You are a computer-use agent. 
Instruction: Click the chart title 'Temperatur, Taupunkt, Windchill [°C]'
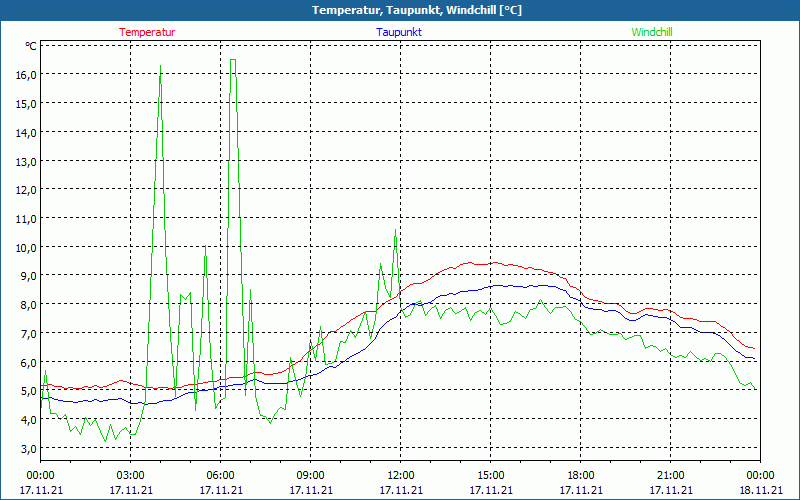(400, 10)
